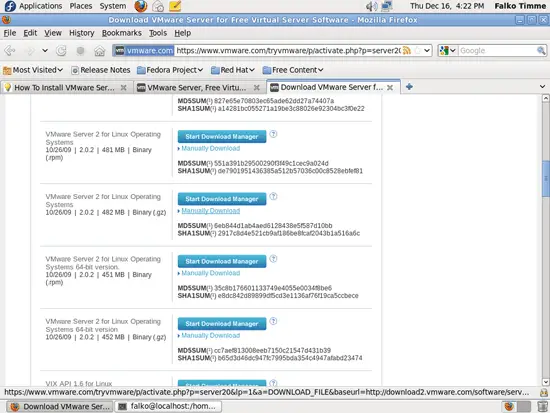550x413 pixels.
Task: Open the Applications panel menu
Action: point(40,6)
